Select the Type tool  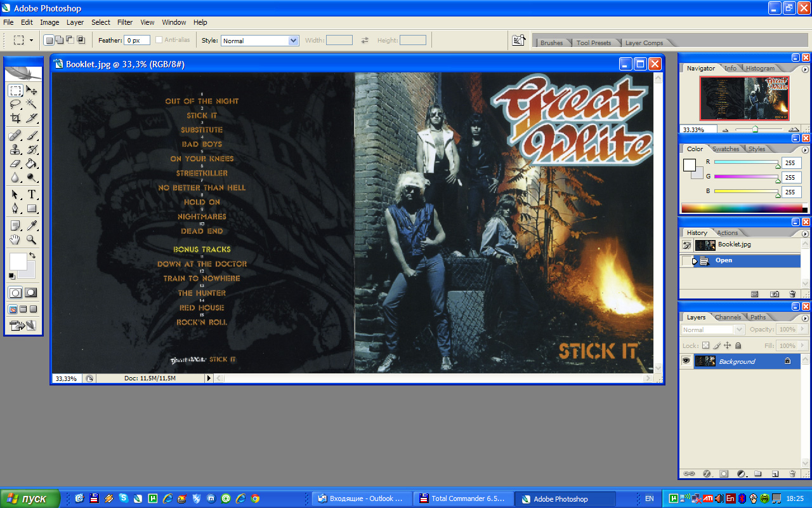tap(31, 194)
